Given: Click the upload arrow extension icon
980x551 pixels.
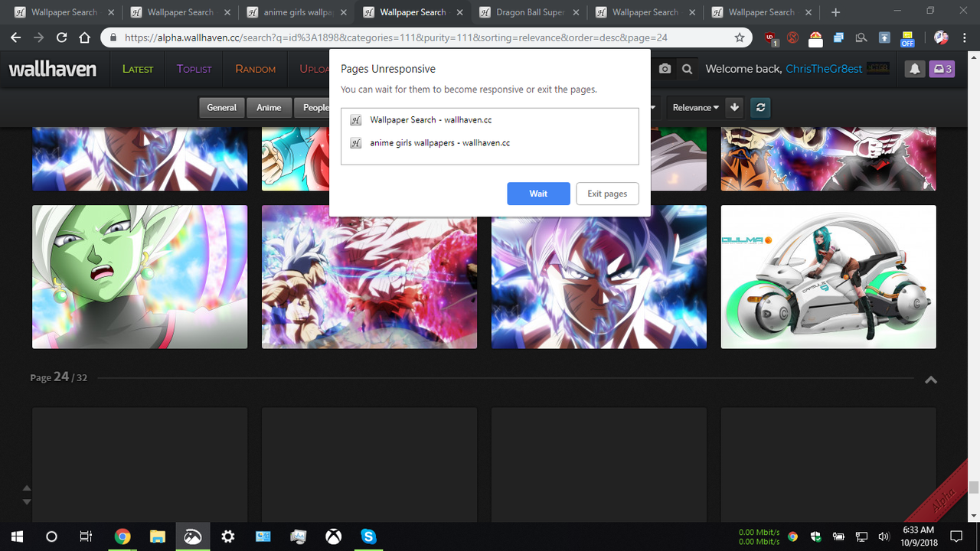Looking at the screenshot, I should (x=884, y=37).
